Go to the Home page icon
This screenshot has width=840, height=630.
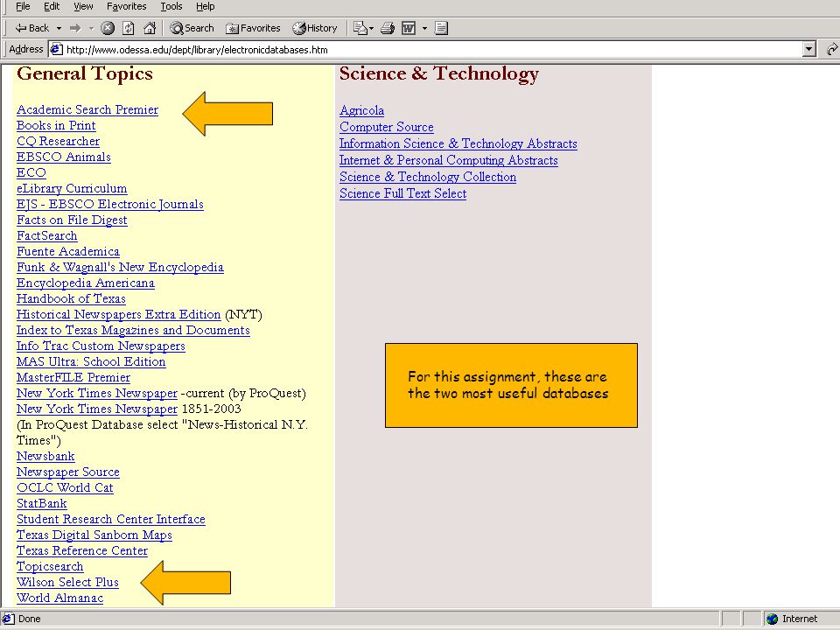(150, 28)
